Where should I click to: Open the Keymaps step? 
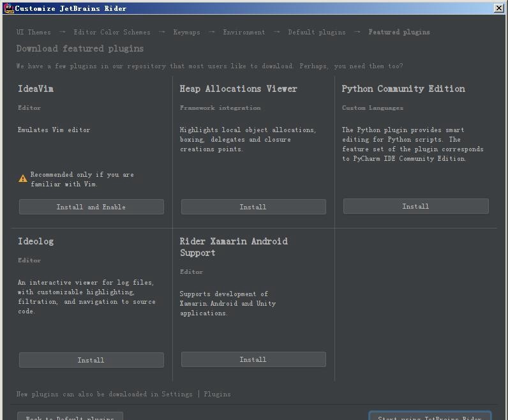pos(186,32)
